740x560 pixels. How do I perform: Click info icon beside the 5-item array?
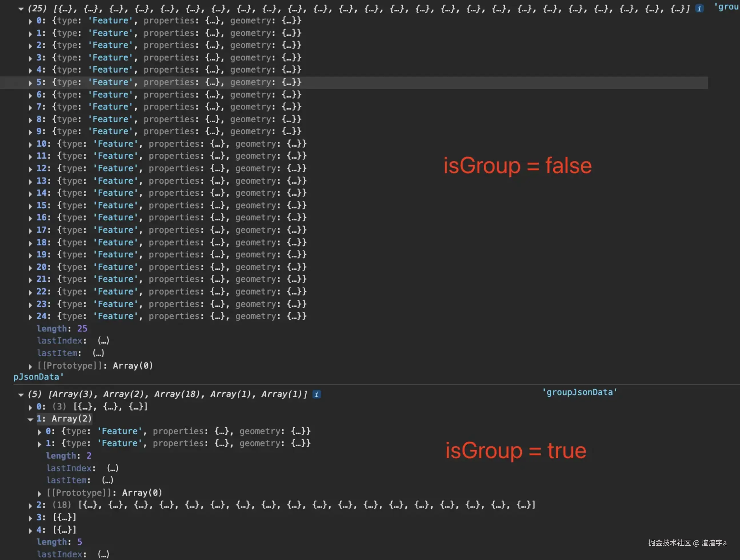(317, 394)
